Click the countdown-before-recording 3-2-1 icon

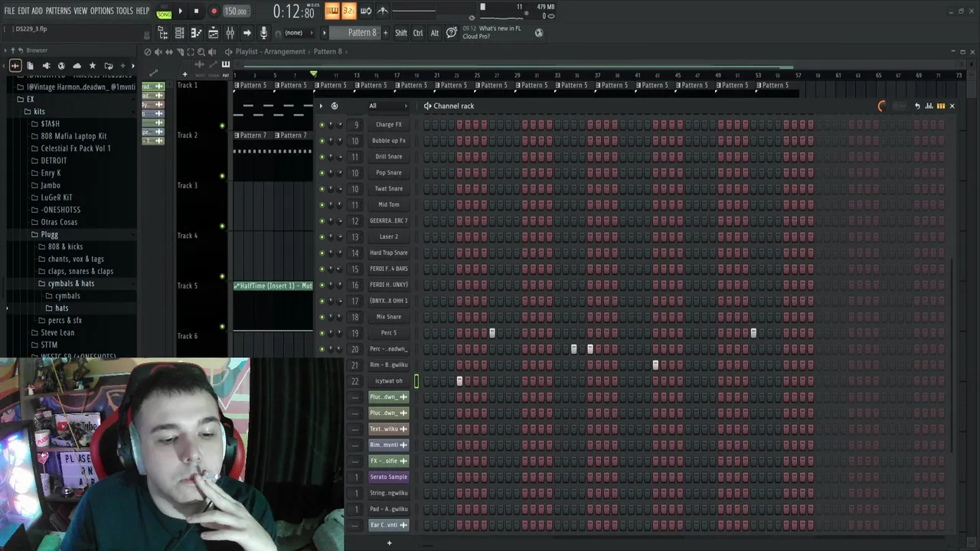(348, 11)
